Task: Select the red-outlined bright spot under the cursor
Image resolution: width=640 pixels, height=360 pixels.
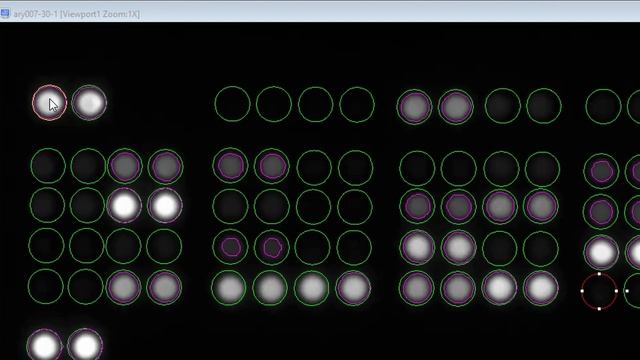Action: click(49, 102)
